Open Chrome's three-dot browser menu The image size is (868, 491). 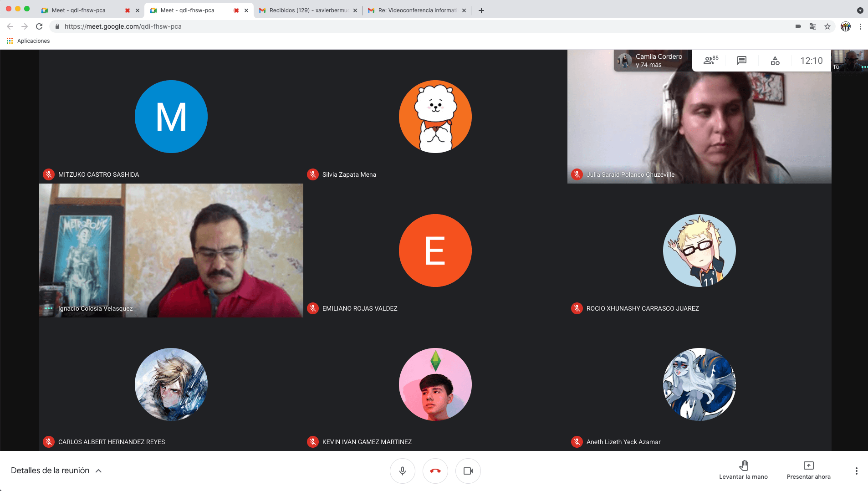860,26
